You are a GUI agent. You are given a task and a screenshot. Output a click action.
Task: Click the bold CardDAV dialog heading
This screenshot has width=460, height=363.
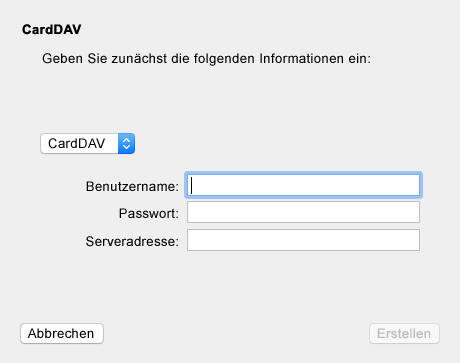pos(52,29)
